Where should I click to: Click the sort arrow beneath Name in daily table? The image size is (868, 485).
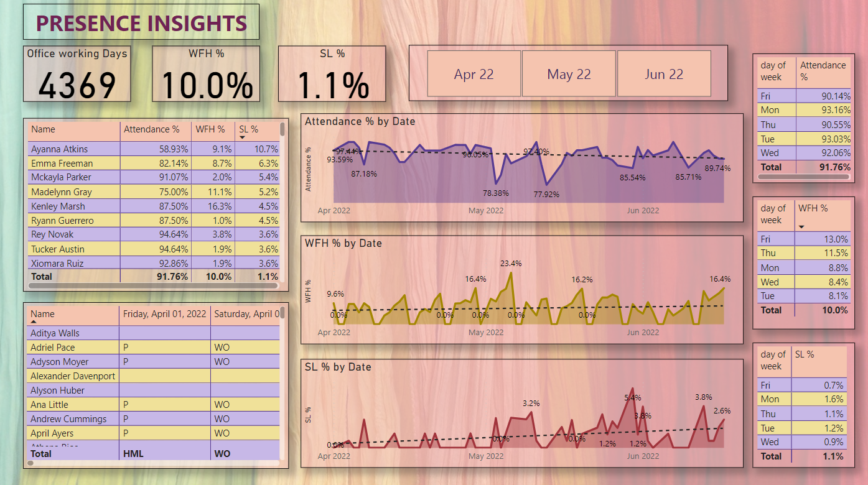34,322
